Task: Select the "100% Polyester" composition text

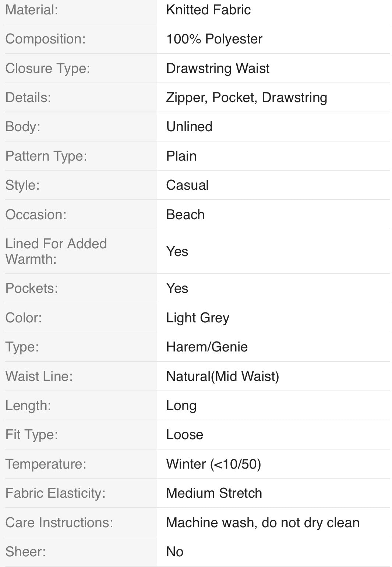Action: coord(214,39)
